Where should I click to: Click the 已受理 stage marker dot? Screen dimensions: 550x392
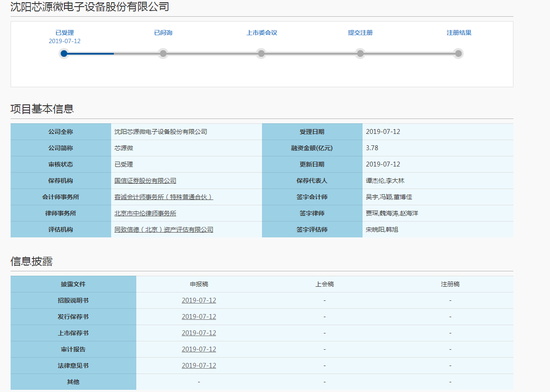coord(64,54)
